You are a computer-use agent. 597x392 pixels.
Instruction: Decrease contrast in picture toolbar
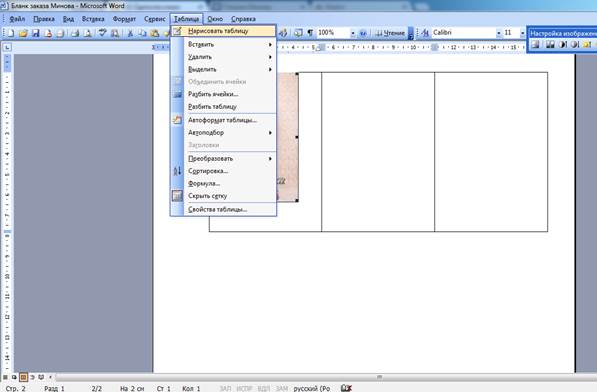tap(575, 44)
